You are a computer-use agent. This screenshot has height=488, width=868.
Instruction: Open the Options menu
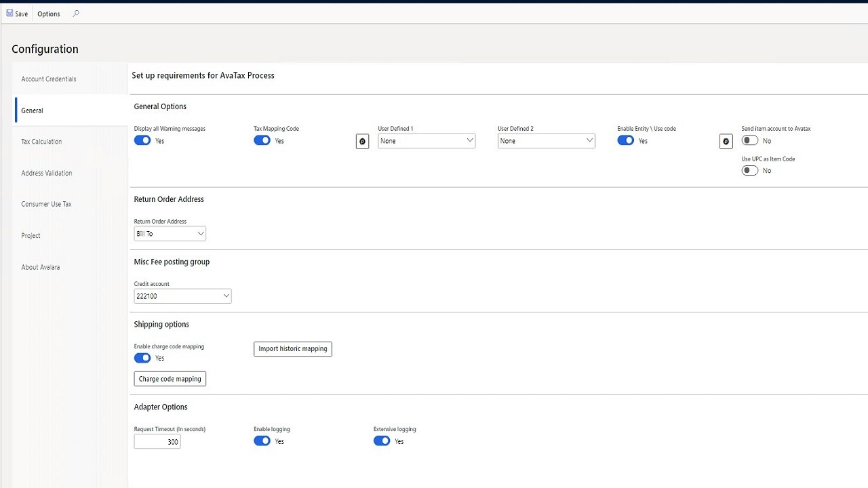(x=49, y=14)
